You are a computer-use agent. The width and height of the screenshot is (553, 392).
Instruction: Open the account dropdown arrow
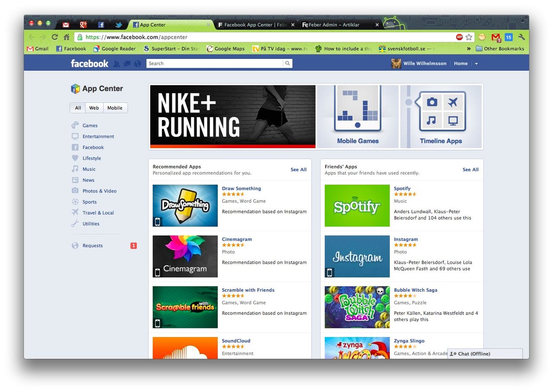(x=476, y=64)
